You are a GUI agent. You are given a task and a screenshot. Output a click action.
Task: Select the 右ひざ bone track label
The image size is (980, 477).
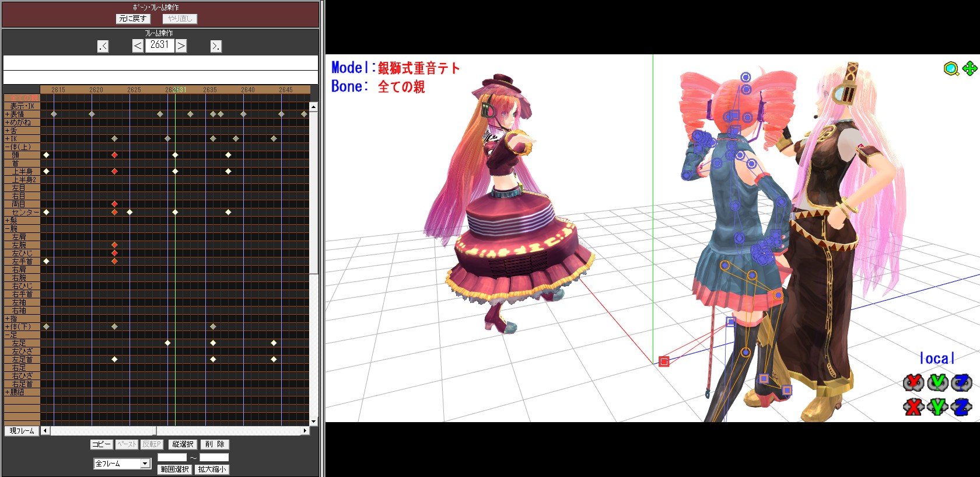point(22,376)
